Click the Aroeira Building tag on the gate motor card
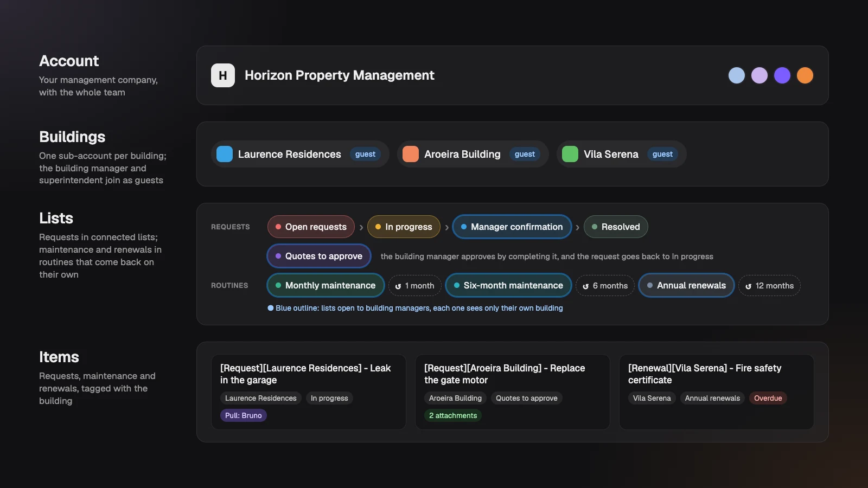 coord(455,398)
